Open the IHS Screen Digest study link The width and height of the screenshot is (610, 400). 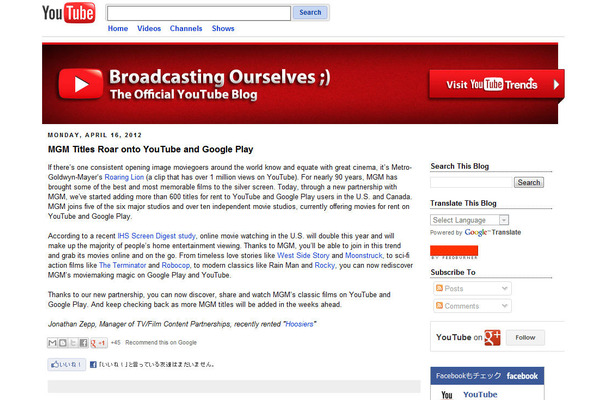point(156,236)
